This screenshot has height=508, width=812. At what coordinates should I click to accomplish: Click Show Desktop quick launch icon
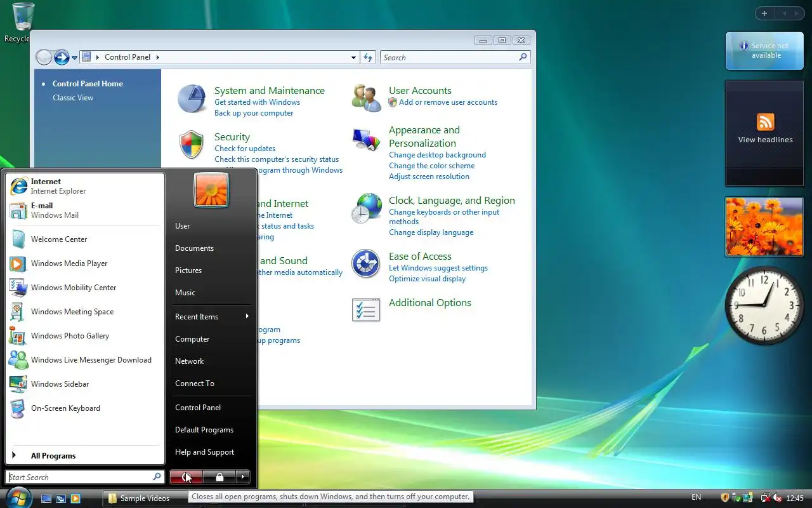(x=46, y=498)
